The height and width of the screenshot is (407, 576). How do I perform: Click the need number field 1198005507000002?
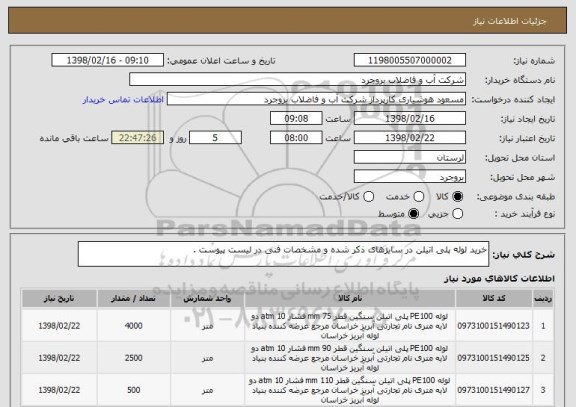tap(410, 60)
